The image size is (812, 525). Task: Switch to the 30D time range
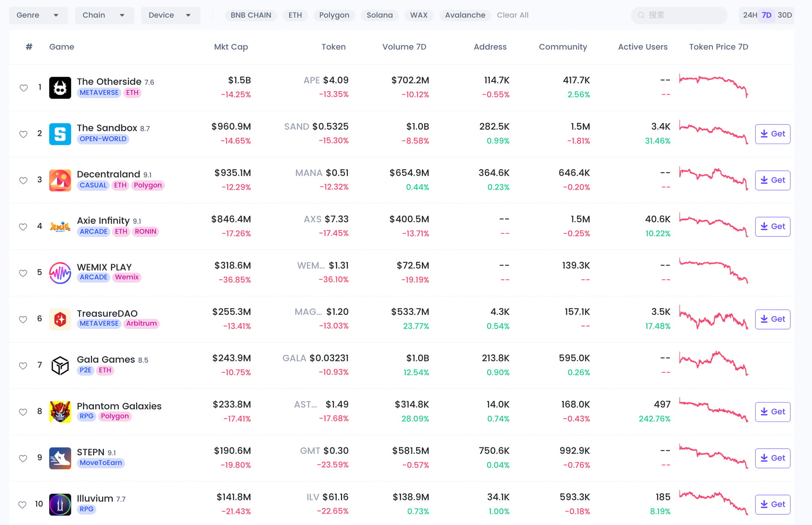click(784, 15)
